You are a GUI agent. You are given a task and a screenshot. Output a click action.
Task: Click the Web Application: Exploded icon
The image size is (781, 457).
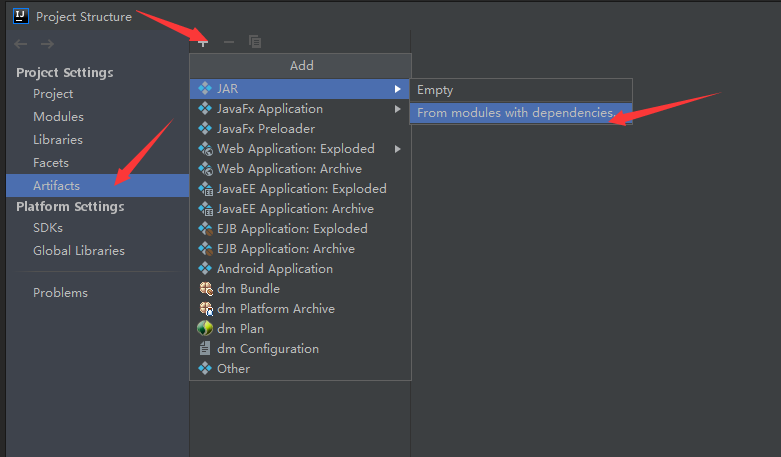click(205, 148)
